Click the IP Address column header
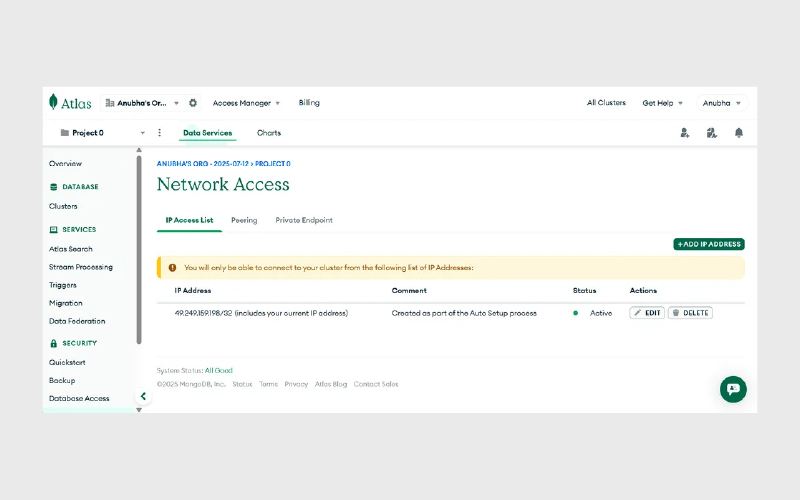Image resolution: width=800 pixels, height=500 pixels. pyautogui.click(x=193, y=290)
